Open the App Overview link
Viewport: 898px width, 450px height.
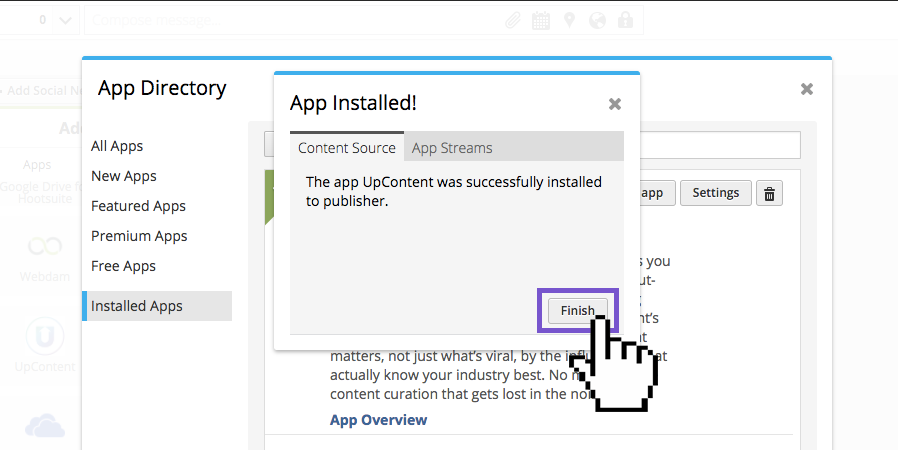[379, 420]
